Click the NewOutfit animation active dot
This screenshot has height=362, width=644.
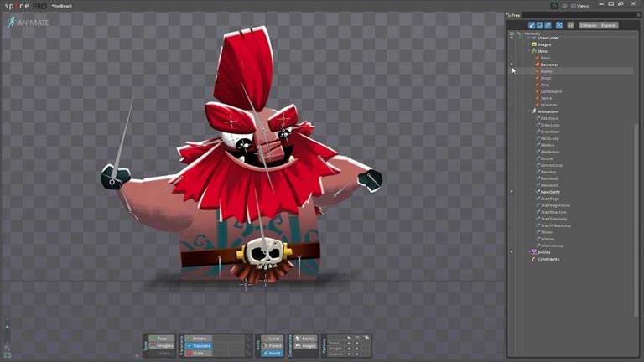pyautogui.click(x=512, y=192)
